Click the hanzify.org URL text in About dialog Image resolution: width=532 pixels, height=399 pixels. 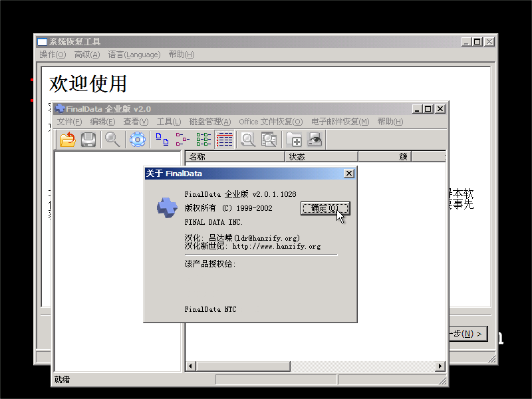pos(276,246)
